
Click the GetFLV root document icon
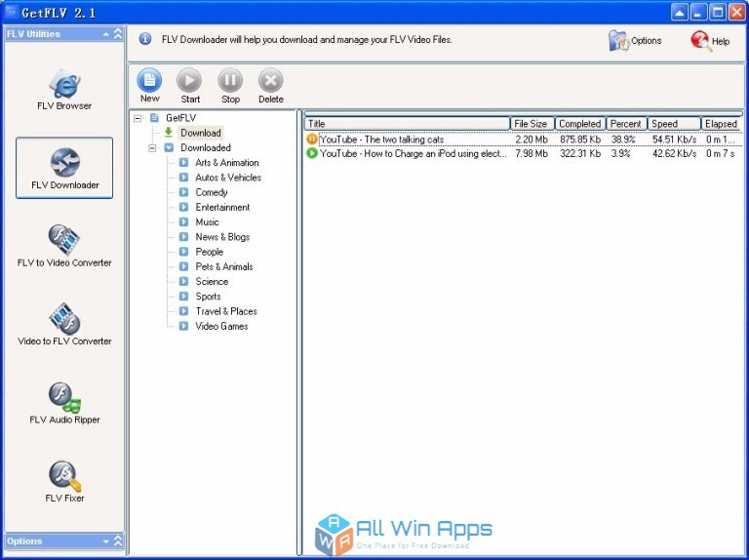(154, 117)
